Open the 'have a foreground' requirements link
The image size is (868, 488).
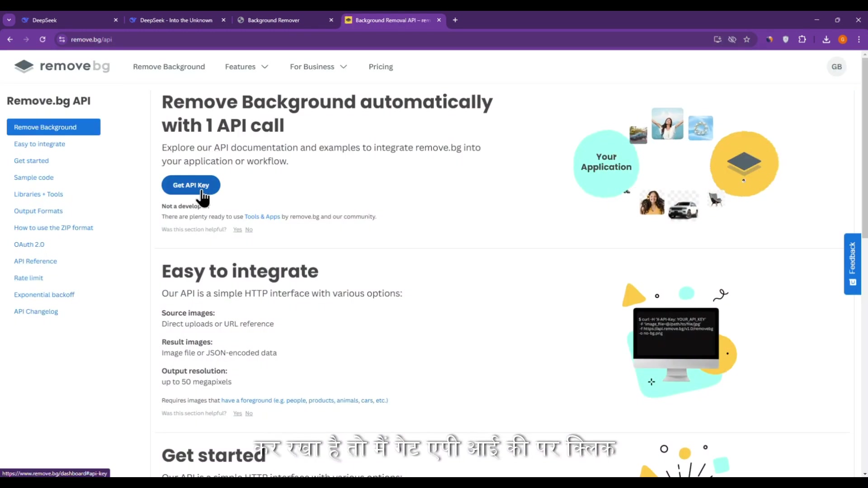pyautogui.click(x=304, y=400)
